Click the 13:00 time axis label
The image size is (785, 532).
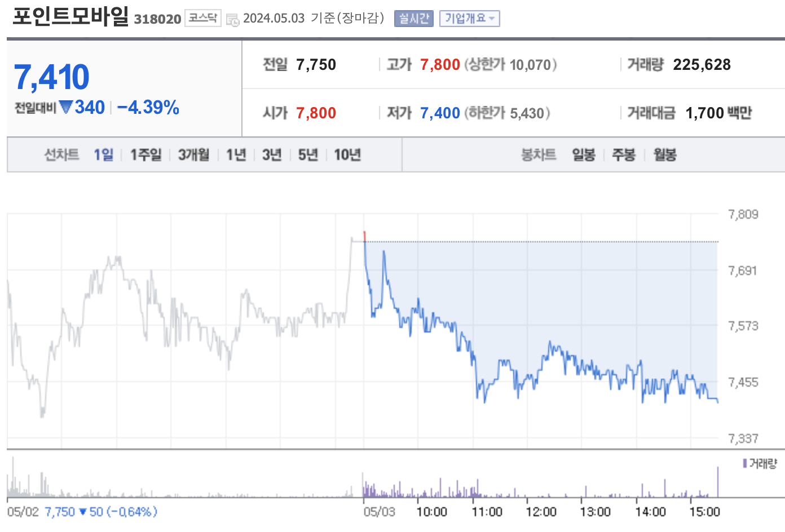[596, 512]
